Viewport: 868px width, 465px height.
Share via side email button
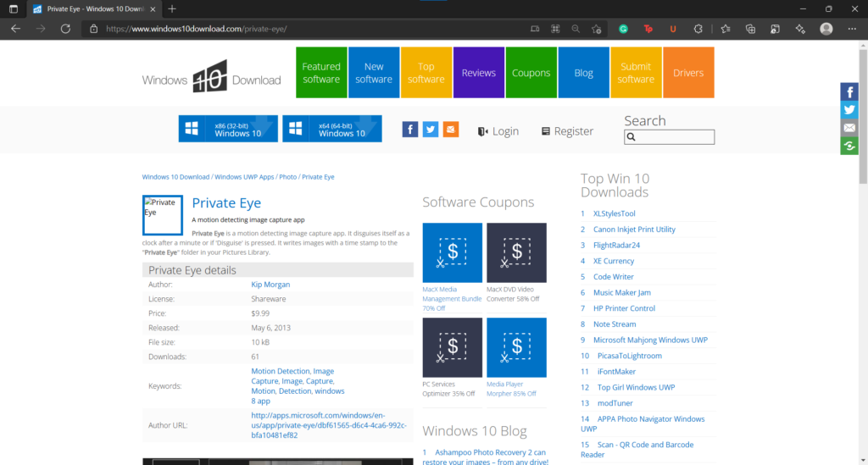(x=849, y=128)
